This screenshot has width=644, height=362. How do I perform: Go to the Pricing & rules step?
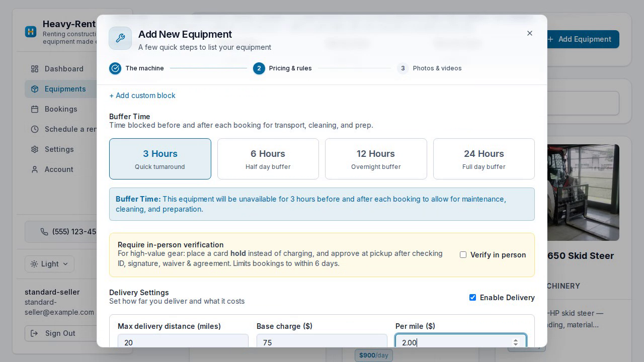tap(282, 68)
